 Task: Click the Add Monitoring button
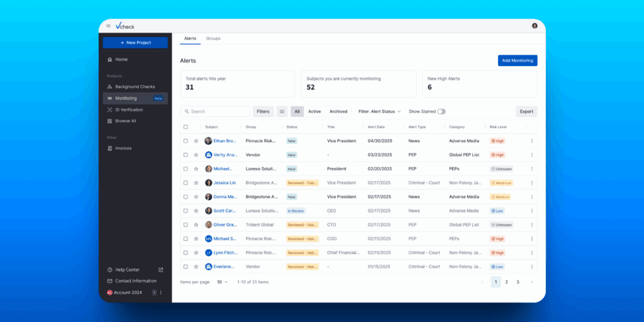click(517, 60)
